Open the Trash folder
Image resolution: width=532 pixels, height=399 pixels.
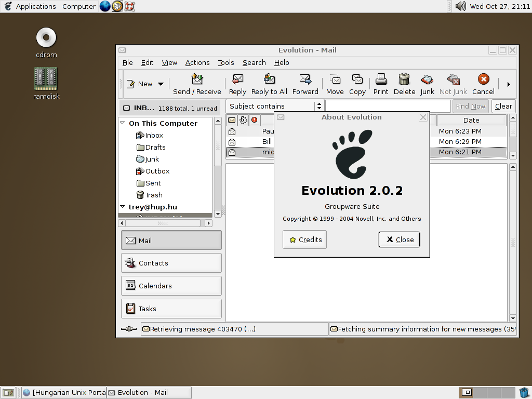pos(149,195)
